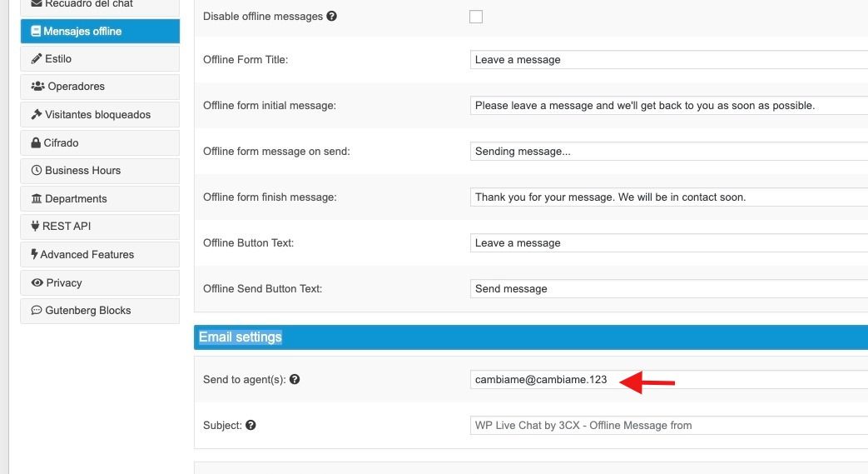Screen dimensions: 868x474
Task: Click the Offline Button Text field
Action: (x=669, y=242)
